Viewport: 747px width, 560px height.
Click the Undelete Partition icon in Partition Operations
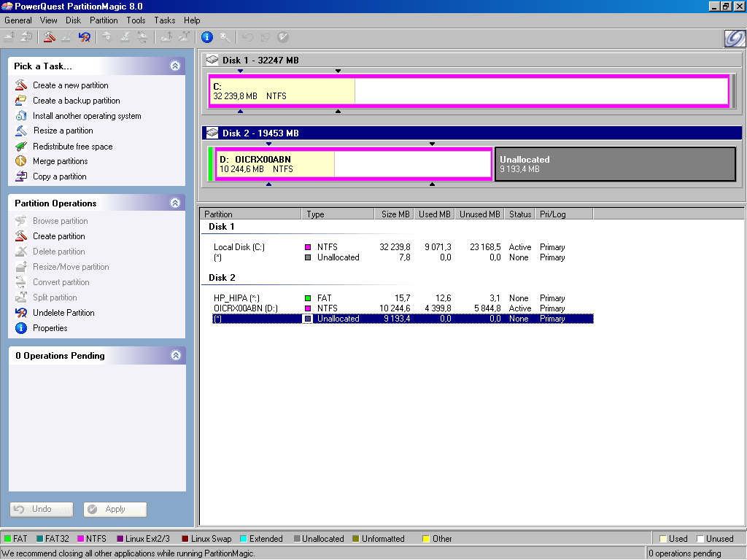tap(21, 313)
